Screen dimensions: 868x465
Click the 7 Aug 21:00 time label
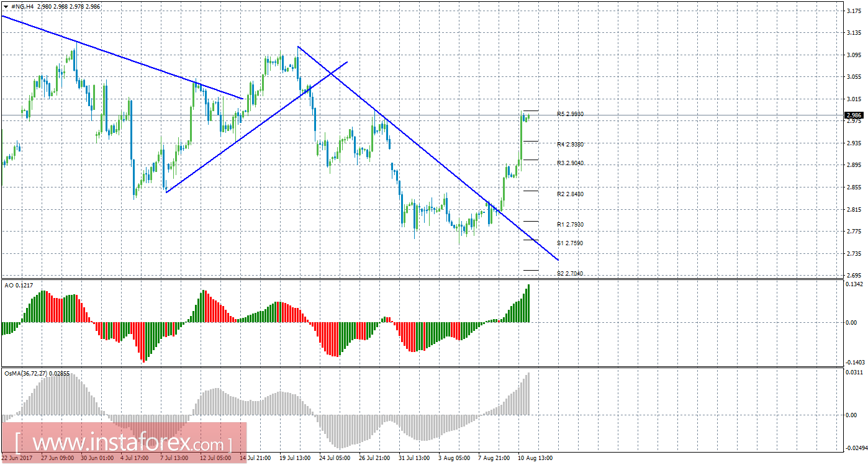point(494,458)
